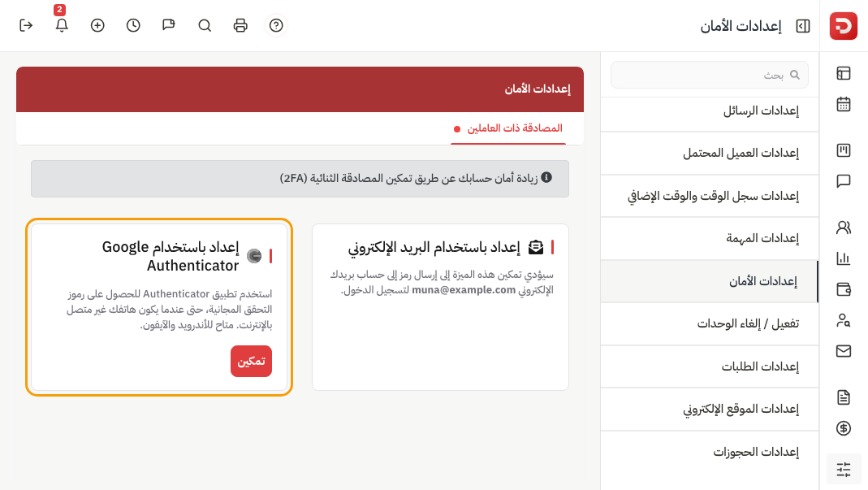The height and width of the screenshot is (490, 868).
Task: Click the تمكين button for Google Authenticator
Action: [x=252, y=362]
